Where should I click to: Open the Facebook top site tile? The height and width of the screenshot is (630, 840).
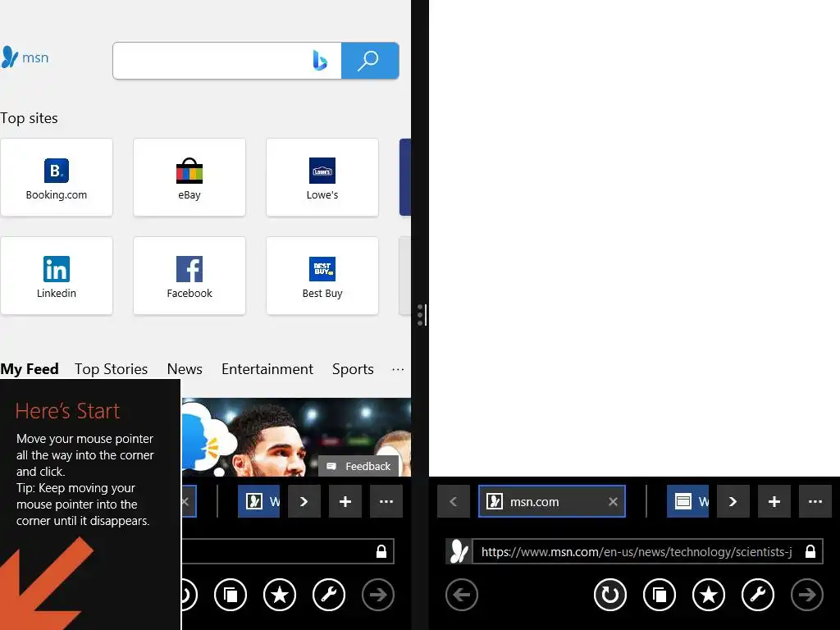click(189, 276)
